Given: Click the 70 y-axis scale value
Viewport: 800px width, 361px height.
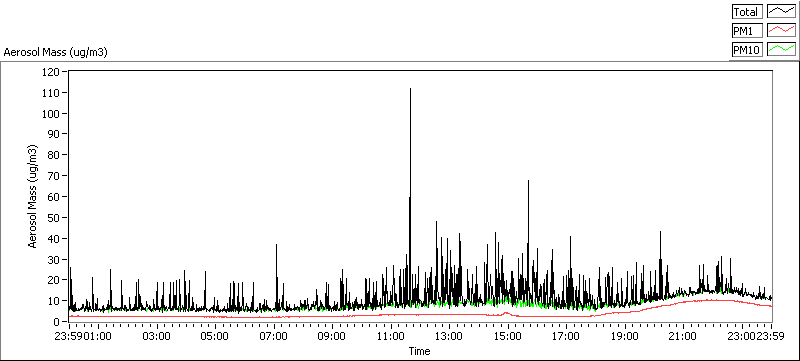Looking at the screenshot, I should point(54,176).
